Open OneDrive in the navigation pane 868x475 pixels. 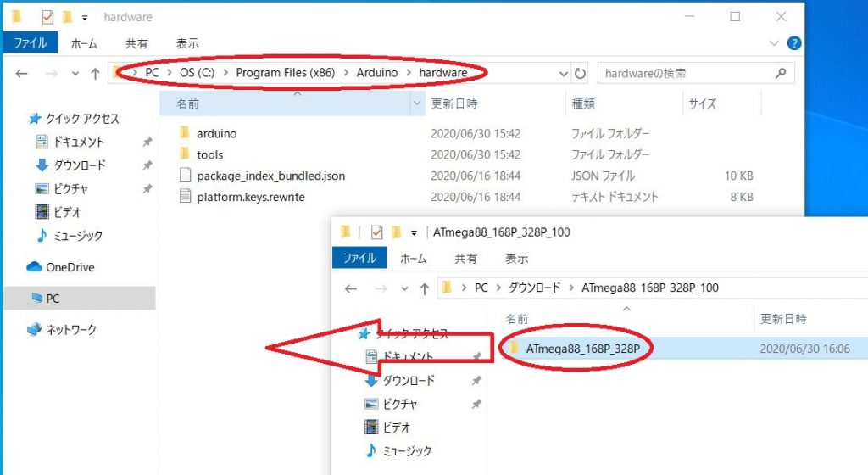pyautogui.click(x=70, y=267)
